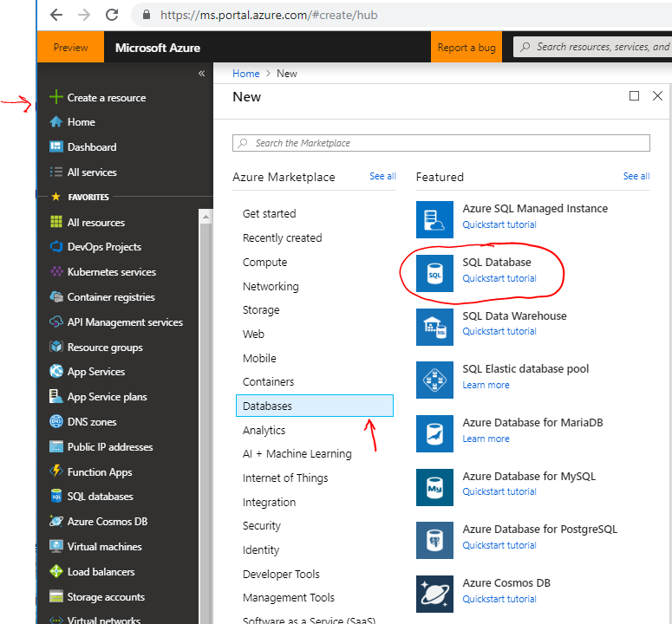This screenshot has width=672, height=624.
Task: Click the Virtual machines monitor icon
Action: click(x=56, y=547)
